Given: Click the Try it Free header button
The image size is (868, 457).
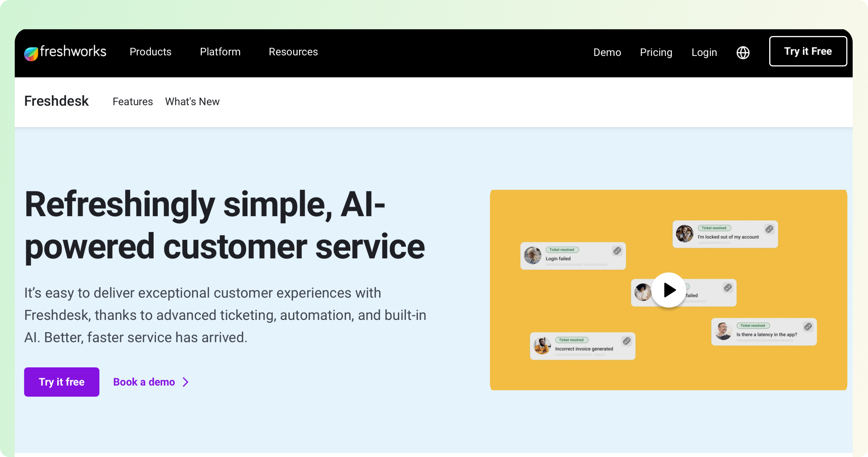Looking at the screenshot, I should (x=808, y=51).
